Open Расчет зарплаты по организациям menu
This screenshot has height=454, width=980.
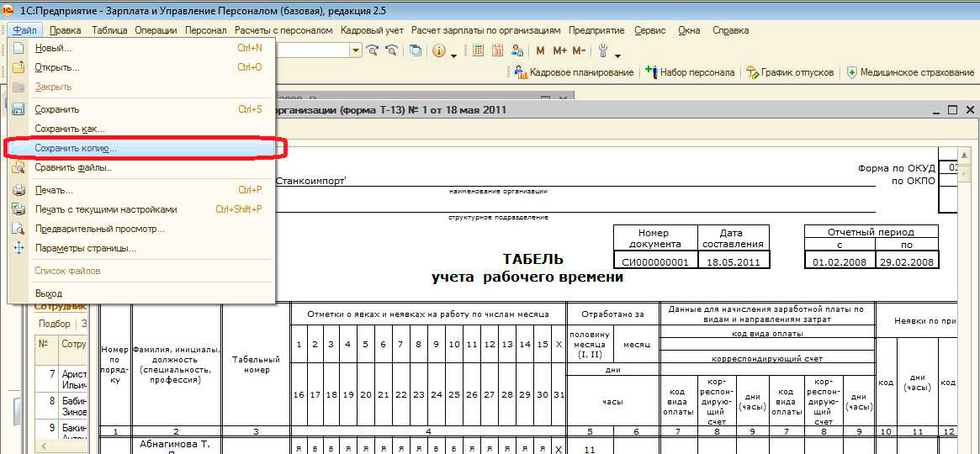click(x=485, y=30)
